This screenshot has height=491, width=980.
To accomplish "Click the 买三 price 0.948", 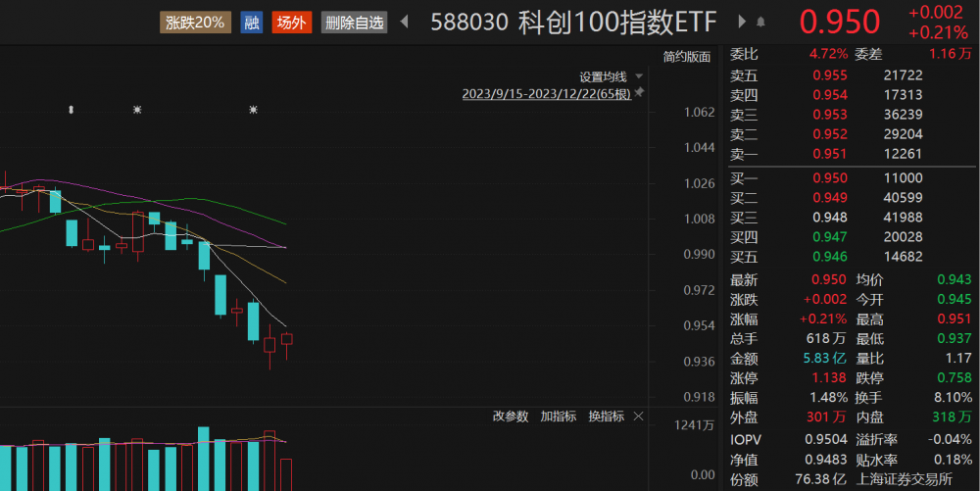I will 829,218.
